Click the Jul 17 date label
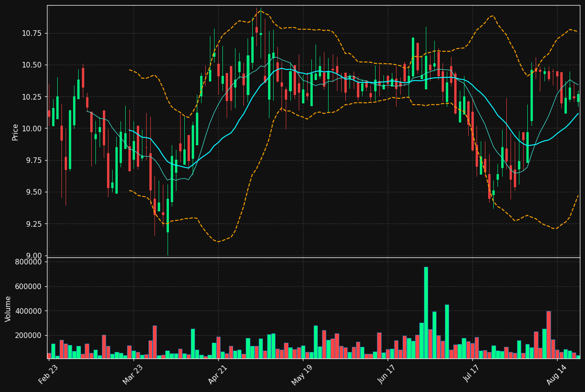 (472, 374)
